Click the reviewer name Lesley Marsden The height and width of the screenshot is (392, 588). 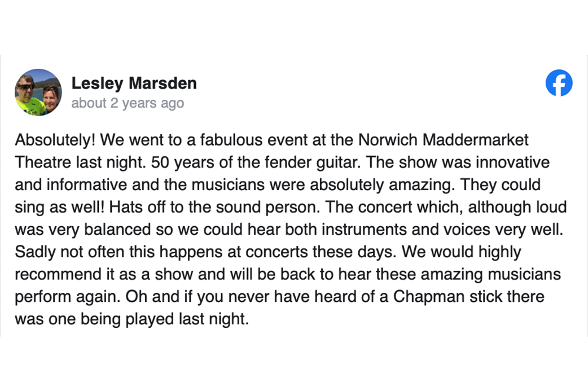134,83
